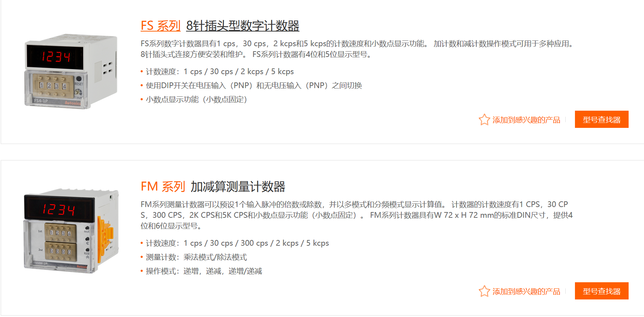
Task: Click the DIP开关 voltage input bullet point
Action: [254, 86]
